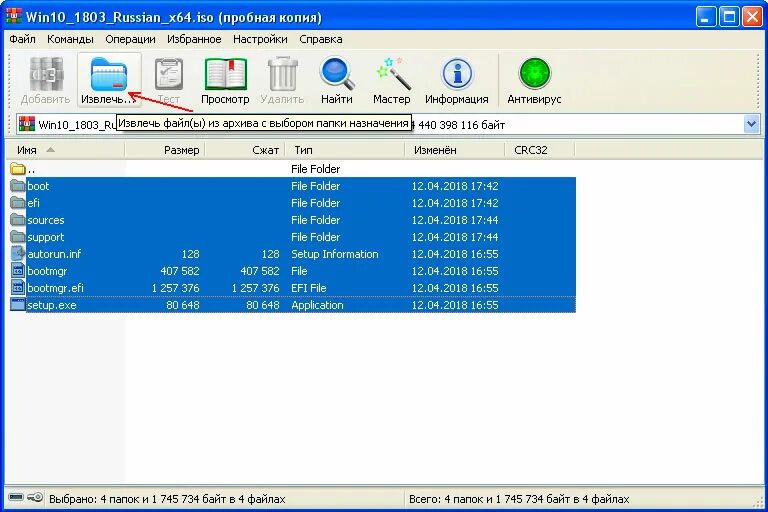
Task: Sort by the Размер column header
Action: point(164,150)
